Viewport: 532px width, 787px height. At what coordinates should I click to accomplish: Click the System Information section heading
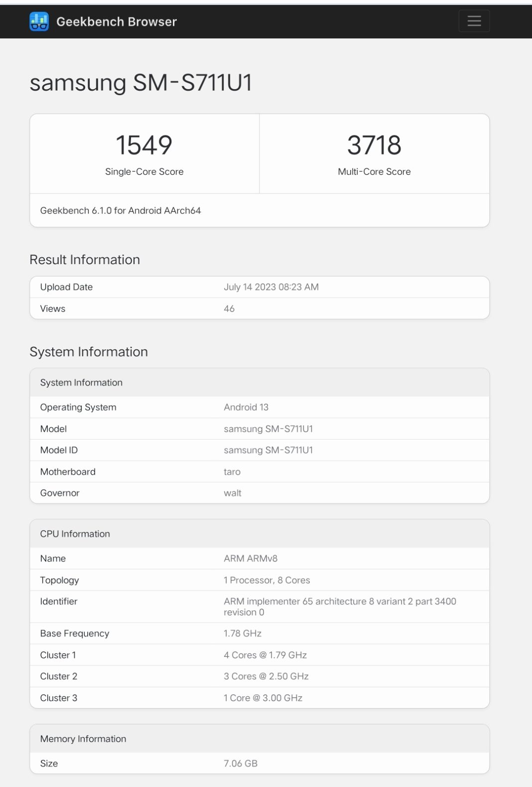[x=89, y=352]
